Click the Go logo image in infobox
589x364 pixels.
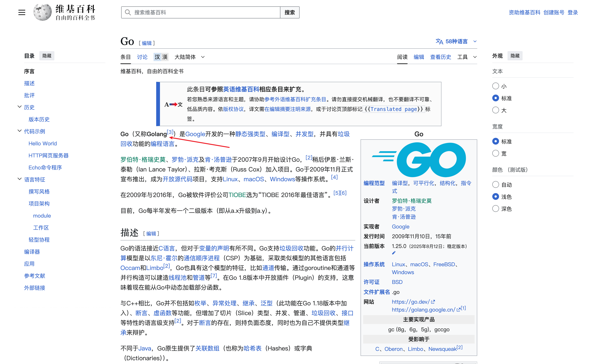[419, 160]
